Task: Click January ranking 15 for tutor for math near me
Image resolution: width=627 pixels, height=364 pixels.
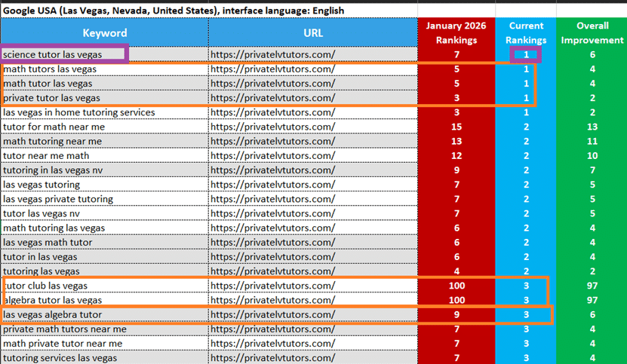Action: [456, 127]
